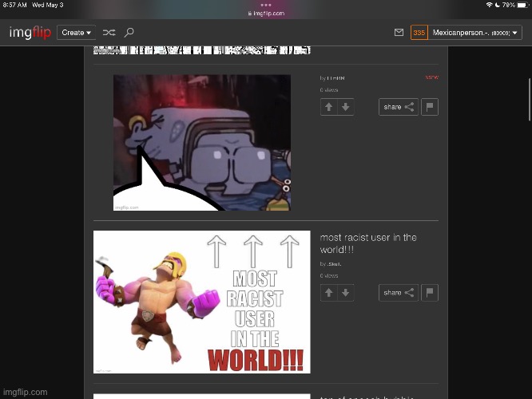Open the speech bubble cartoon image
The height and width of the screenshot is (399, 532).
202,143
